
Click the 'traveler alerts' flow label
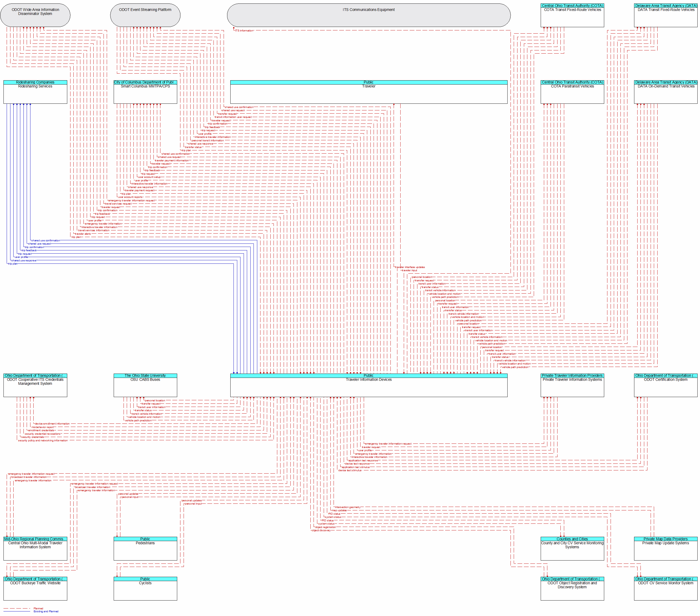click(x=83, y=234)
